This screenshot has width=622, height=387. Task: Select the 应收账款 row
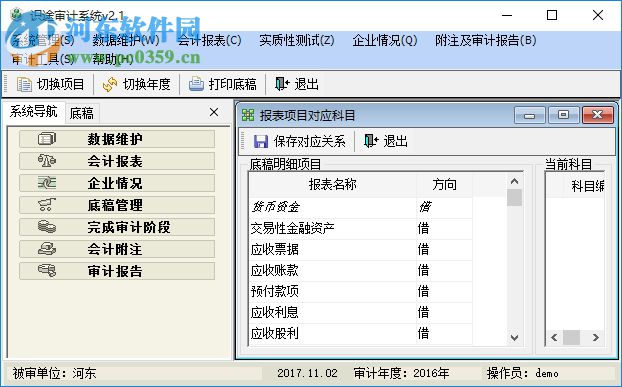point(361,270)
